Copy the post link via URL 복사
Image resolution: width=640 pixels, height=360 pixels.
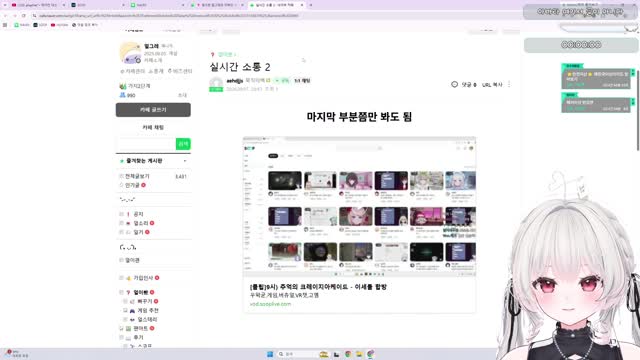(x=492, y=85)
